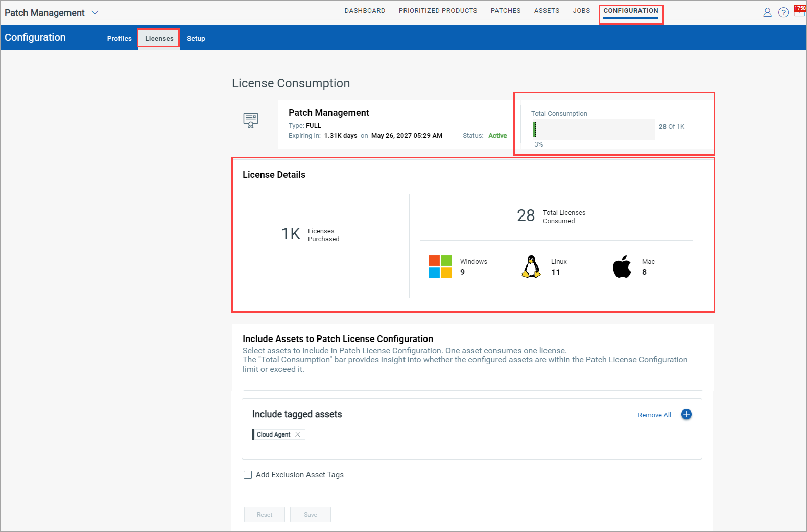Open the Assets tab
This screenshot has width=807, height=532.
[x=547, y=11]
